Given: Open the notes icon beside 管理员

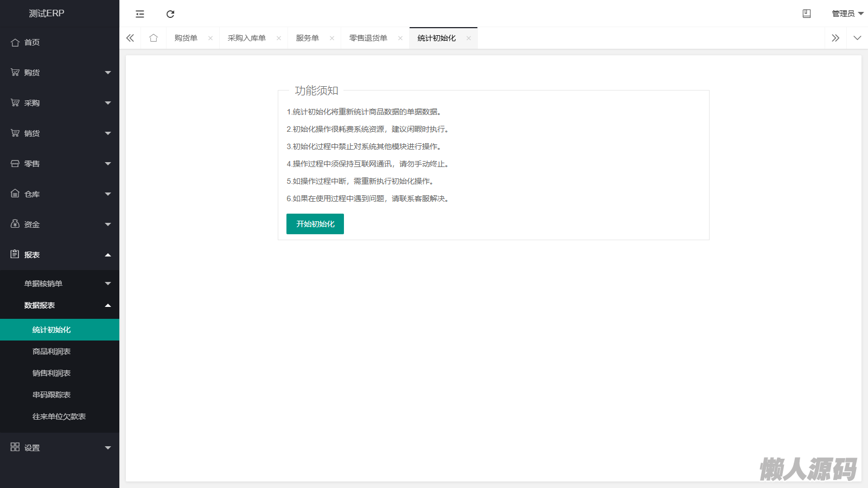Looking at the screenshot, I should (x=807, y=14).
